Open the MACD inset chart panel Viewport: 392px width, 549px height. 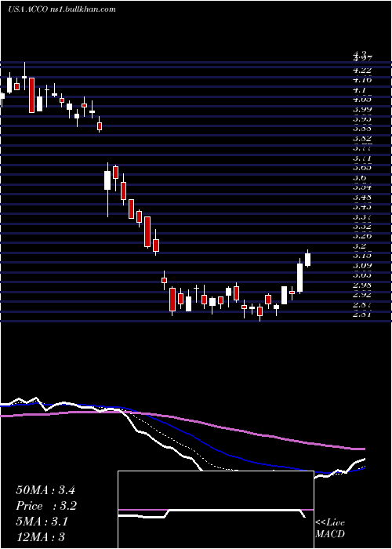point(216,510)
